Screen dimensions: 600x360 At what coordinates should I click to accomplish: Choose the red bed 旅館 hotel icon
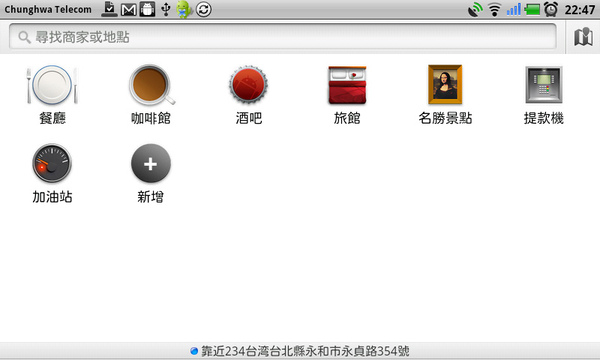pyautogui.click(x=347, y=85)
